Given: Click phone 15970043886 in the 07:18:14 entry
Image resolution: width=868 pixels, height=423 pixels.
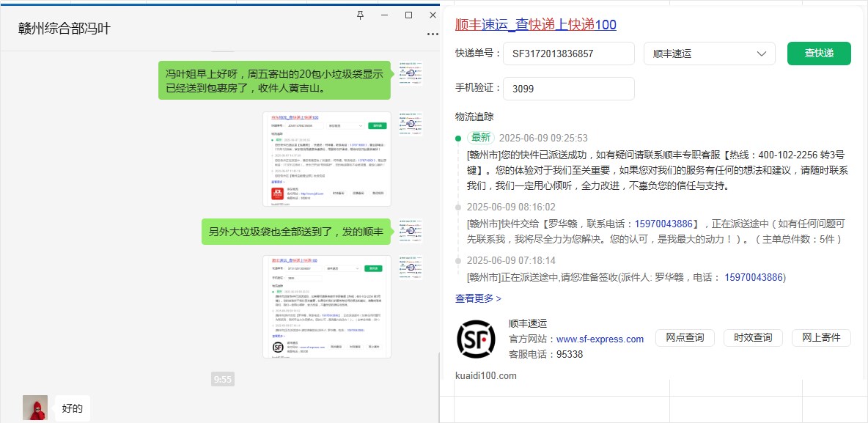Looking at the screenshot, I should [x=754, y=277].
